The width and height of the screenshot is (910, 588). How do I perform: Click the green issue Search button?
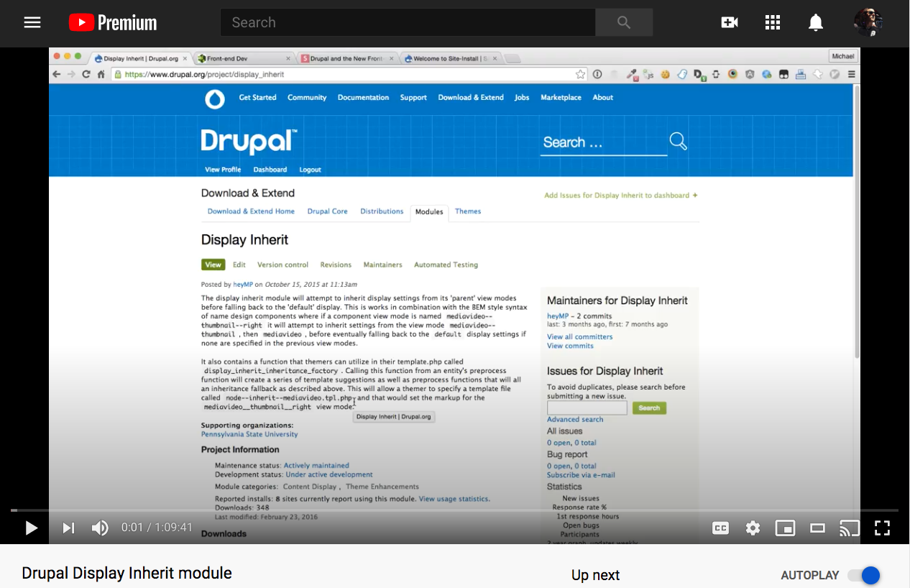pyautogui.click(x=649, y=408)
